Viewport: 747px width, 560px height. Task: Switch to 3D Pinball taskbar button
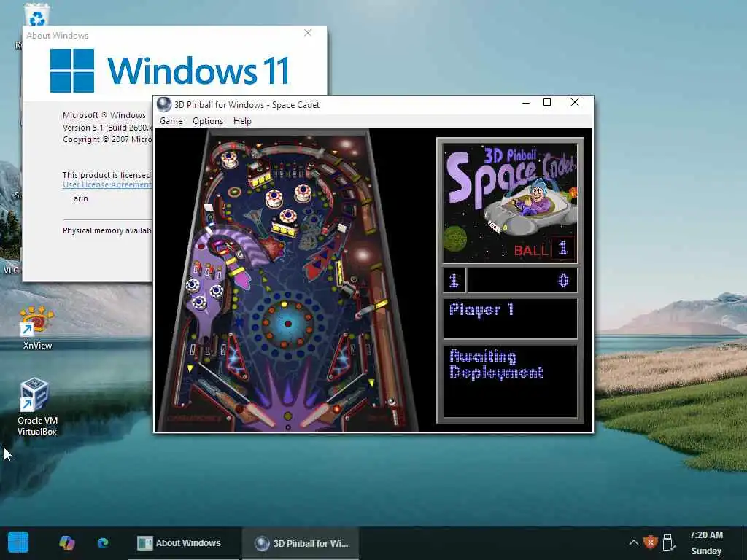301,542
